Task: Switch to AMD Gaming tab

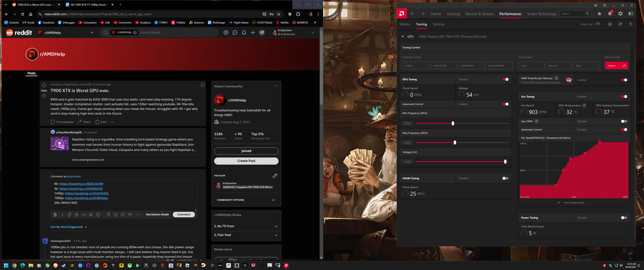Action: (453, 14)
